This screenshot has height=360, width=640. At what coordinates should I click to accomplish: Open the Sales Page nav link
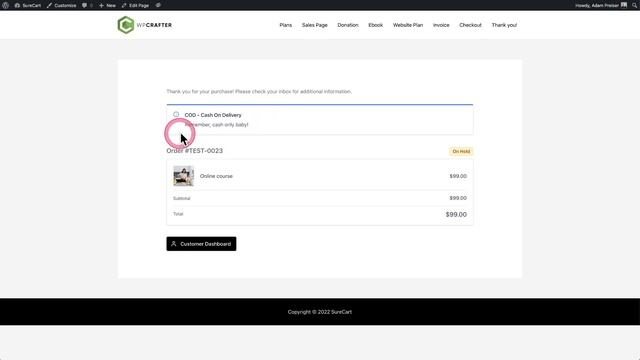click(314, 25)
